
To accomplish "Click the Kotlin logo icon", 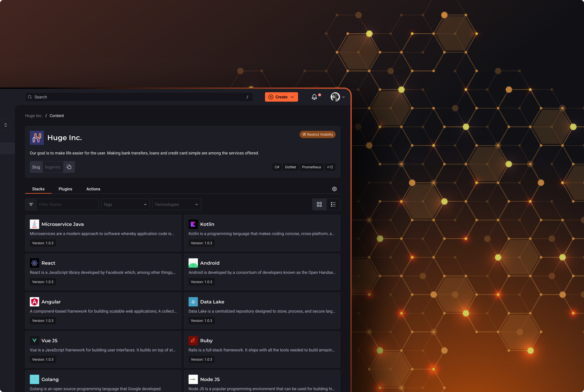I will [193, 224].
